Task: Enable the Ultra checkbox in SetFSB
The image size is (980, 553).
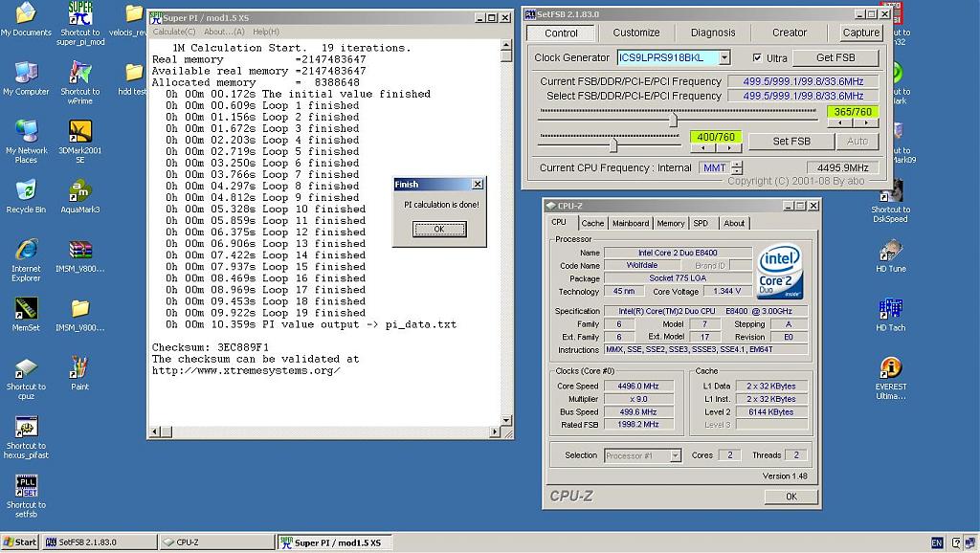Action: [x=757, y=57]
